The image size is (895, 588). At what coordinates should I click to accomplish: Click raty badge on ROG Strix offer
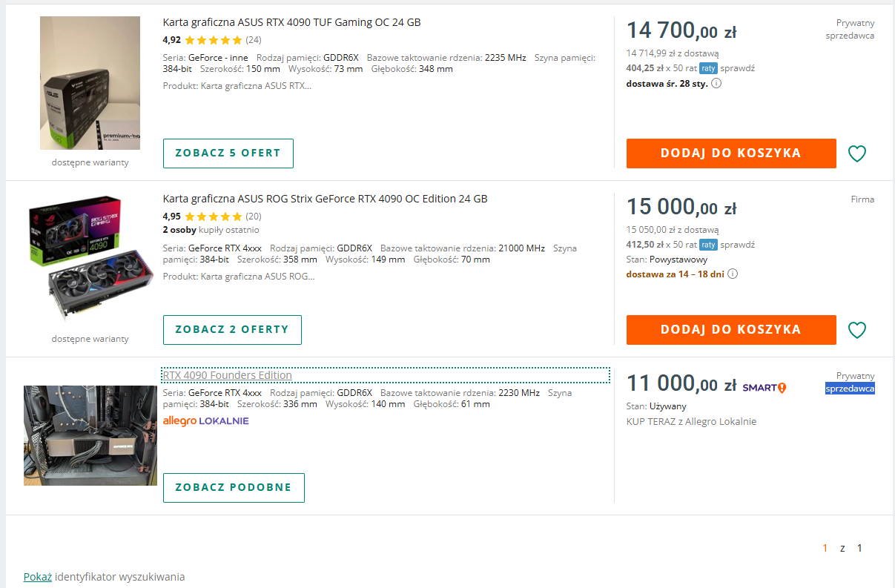[x=708, y=245]
